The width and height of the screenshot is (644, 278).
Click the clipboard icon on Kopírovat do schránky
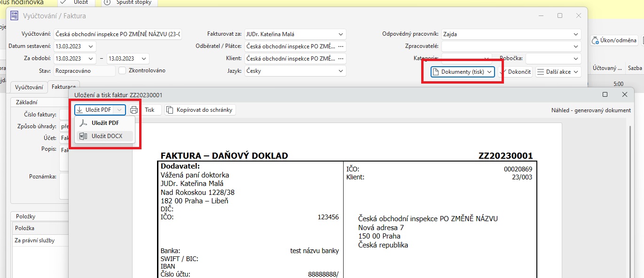169,110
